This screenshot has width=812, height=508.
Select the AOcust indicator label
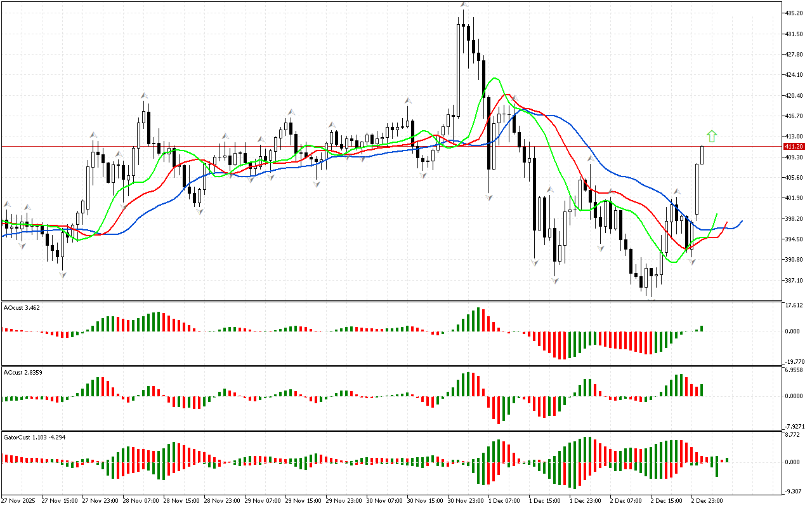(22, 307)
